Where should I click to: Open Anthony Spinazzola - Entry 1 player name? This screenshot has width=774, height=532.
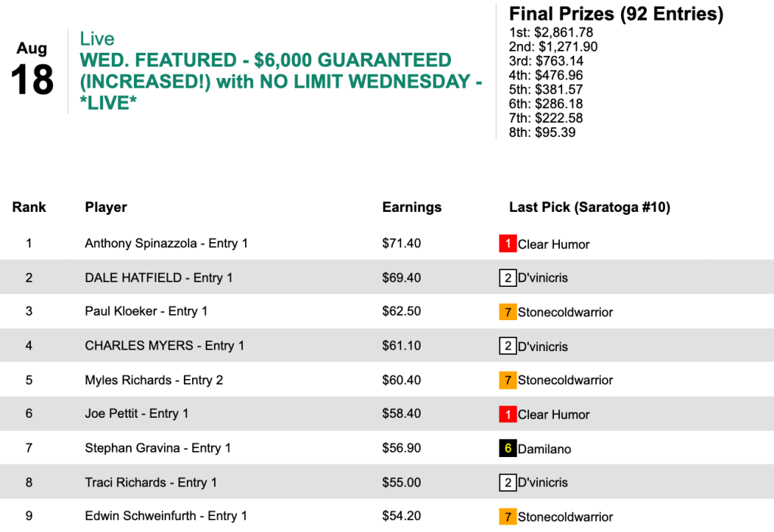166,243
